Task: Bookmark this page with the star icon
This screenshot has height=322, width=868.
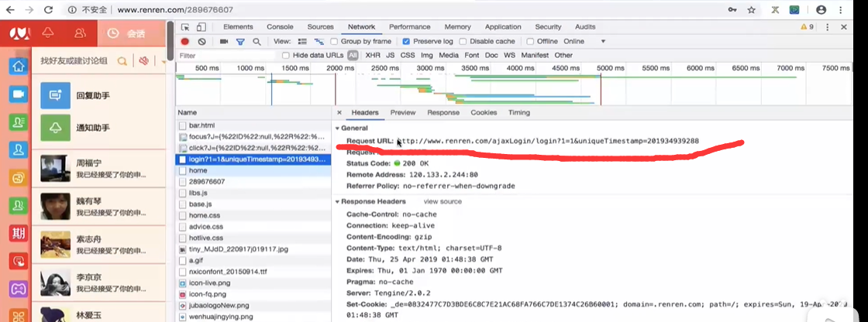Action: tap(751, 10)
